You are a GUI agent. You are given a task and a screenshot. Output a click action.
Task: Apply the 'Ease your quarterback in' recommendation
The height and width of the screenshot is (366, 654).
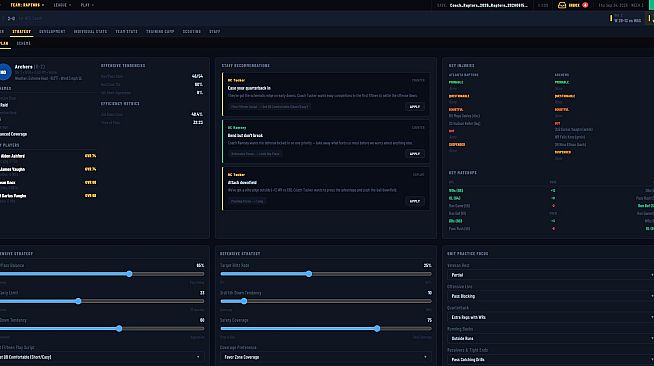tap(415, 107)
